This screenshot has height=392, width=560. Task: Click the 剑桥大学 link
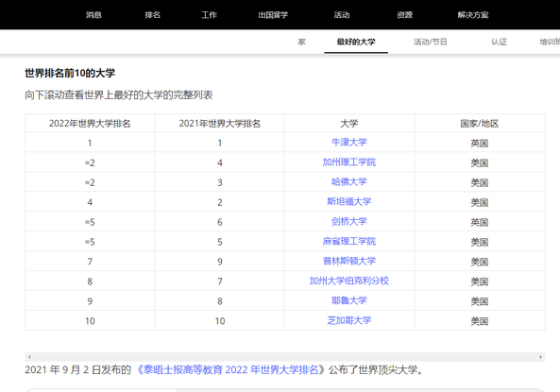tap(349, 222)
